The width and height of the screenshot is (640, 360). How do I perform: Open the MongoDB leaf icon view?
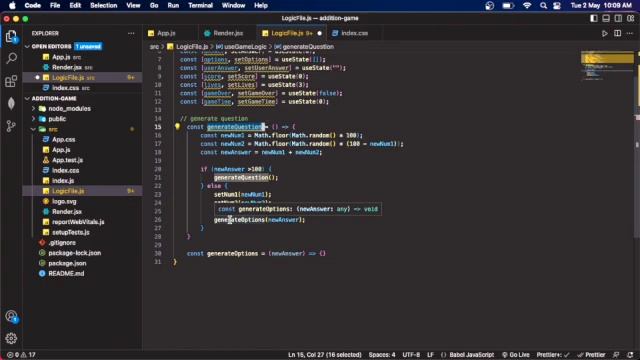pos(11,103)
